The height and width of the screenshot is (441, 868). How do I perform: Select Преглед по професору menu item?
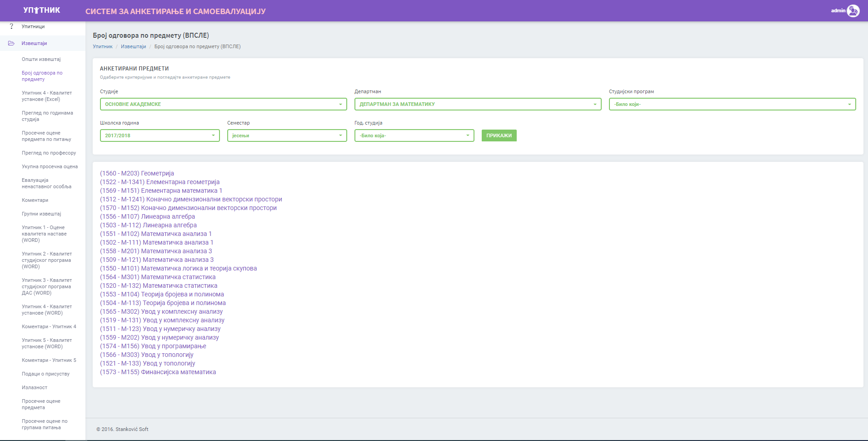pyautogui.click(x=49, y=153)
